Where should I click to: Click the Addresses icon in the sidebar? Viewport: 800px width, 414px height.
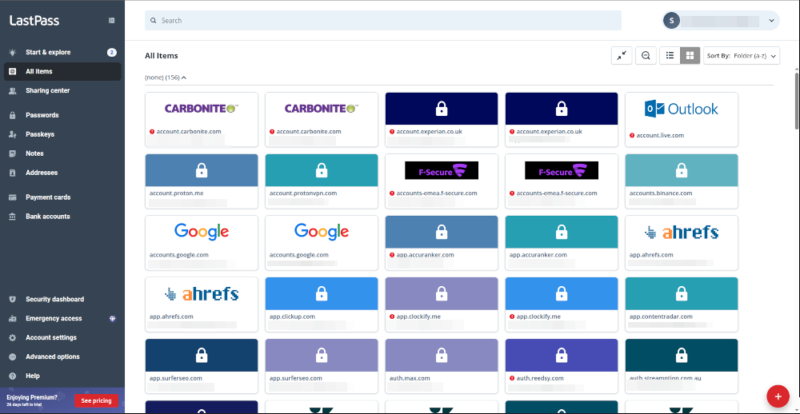pos(12,173)
